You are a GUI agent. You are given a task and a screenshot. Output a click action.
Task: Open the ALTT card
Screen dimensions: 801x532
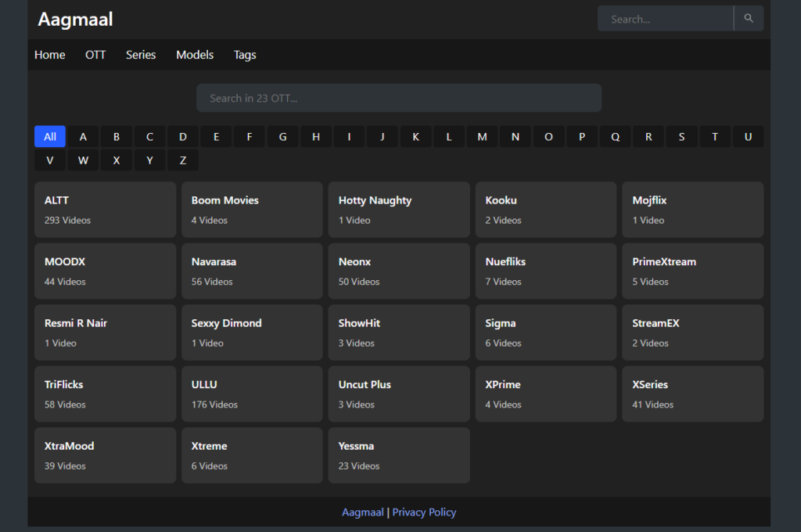pyautogui.click(x=106, y=210)
